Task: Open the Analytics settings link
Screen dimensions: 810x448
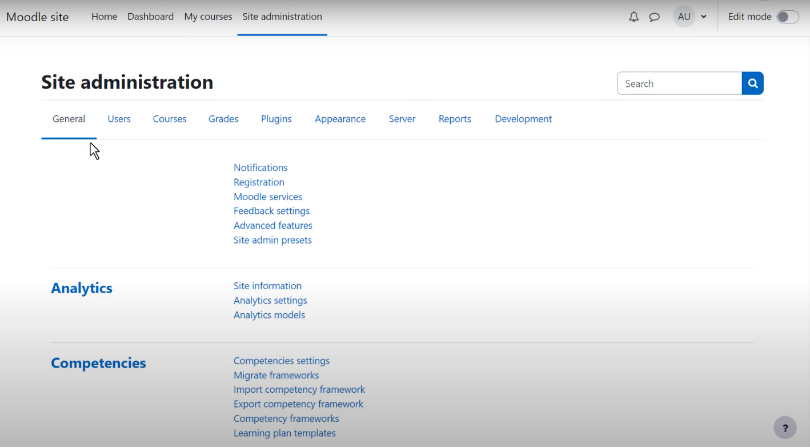Action: click(x=270, y=300)
